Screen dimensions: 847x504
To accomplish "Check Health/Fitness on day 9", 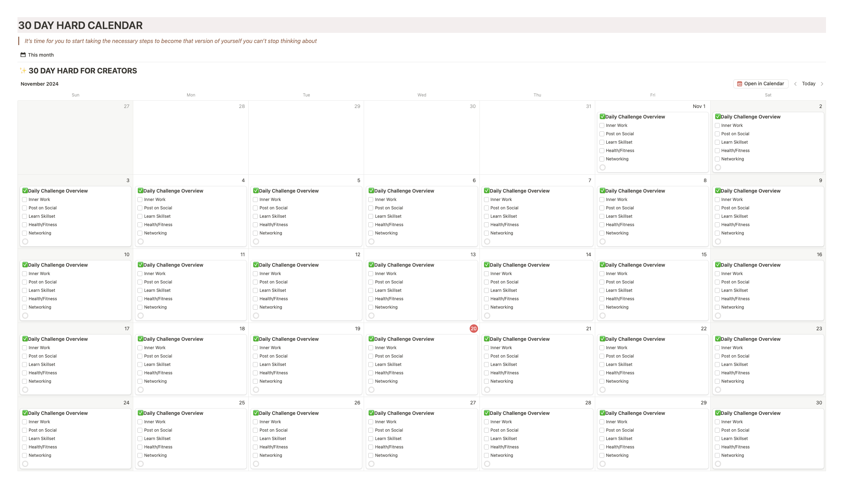I will point(717,225).
